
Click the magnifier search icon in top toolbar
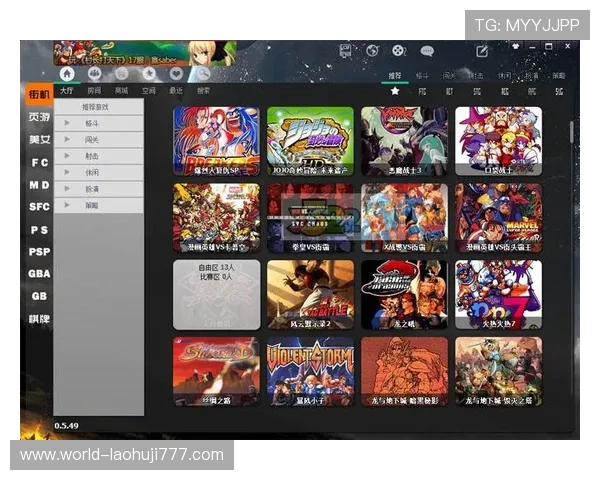click(203, 73)
